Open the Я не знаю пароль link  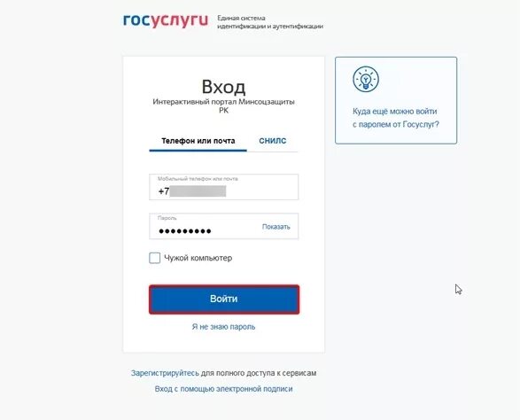pos(223,326)
